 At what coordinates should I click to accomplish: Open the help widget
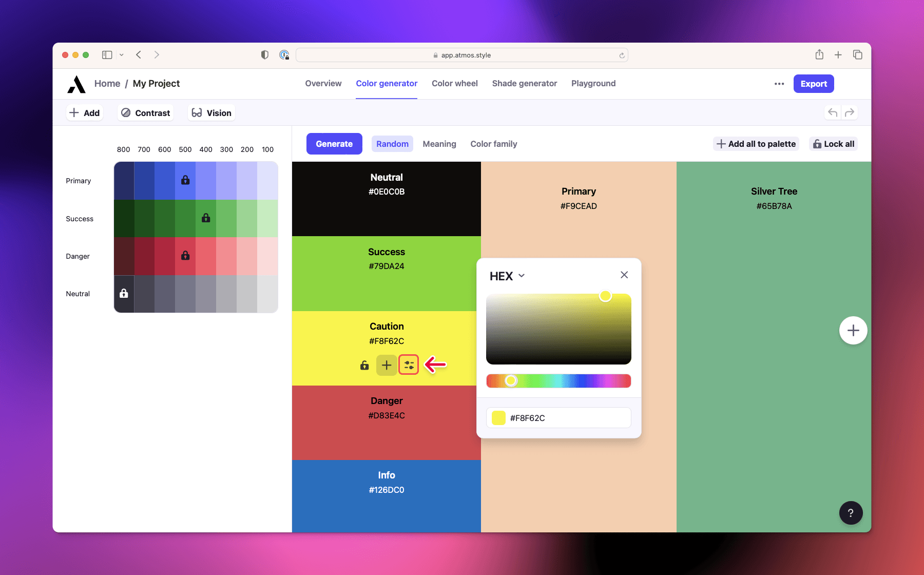point(851,512)
